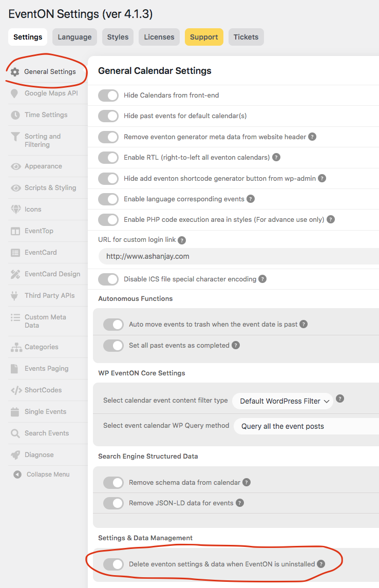This screenshot has height=588, width=379.
Task: Select the EventCard Design brushes icon
Action: click(x=15, y=274)
